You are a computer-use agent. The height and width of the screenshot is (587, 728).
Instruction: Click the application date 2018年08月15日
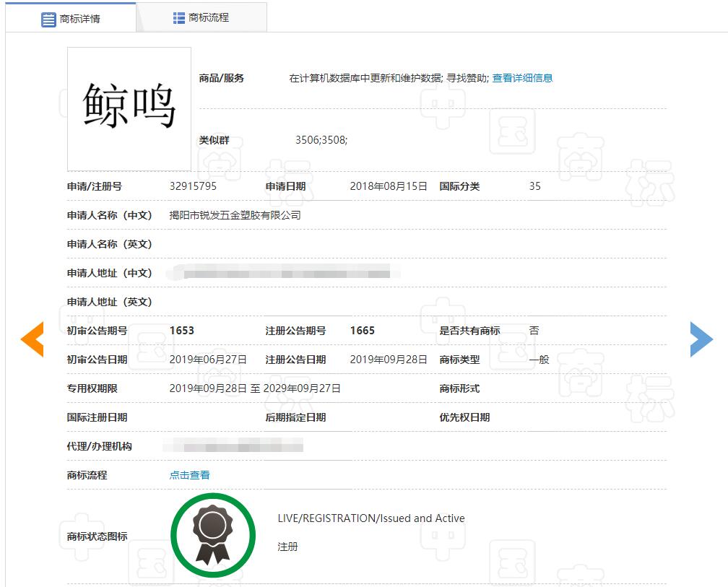[x=389, y=186]
